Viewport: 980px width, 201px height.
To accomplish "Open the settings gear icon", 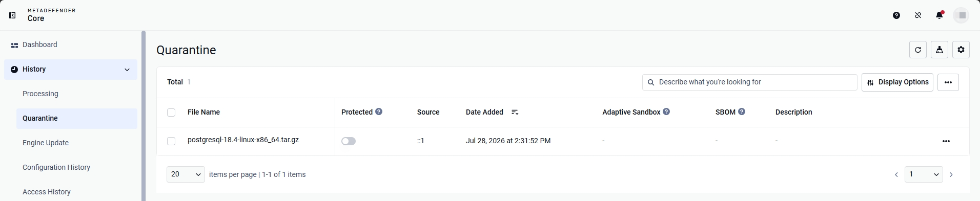I will 961,50.
